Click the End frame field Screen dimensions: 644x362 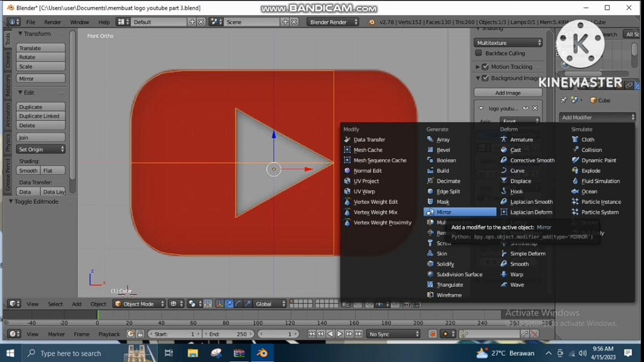pos(228,334)
